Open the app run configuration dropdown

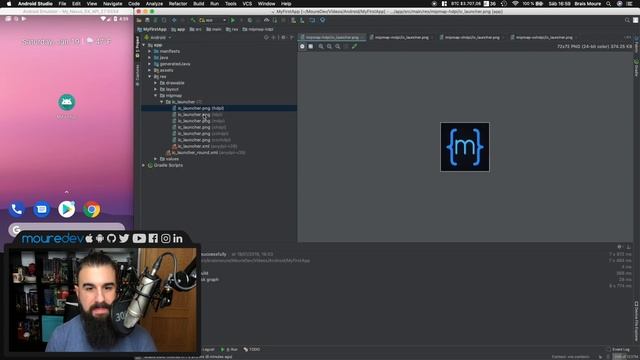pos(212,20)
